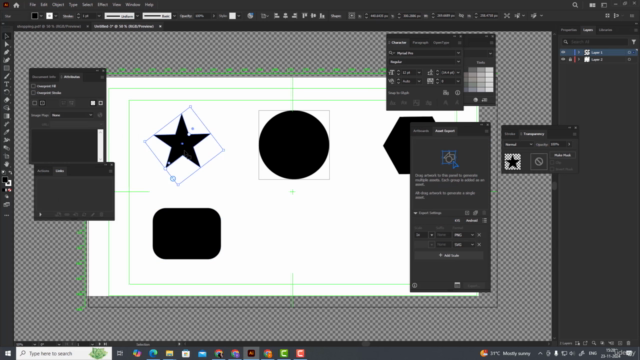Click the Layers panel filter funnel icon

pyautogui.click(x=633, y=42)
